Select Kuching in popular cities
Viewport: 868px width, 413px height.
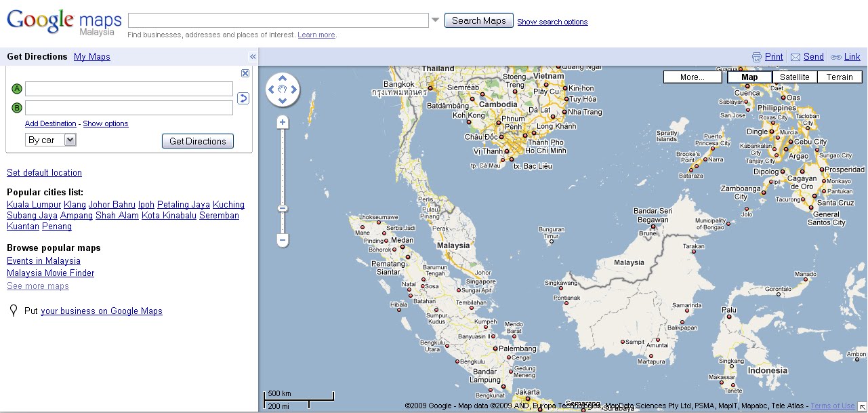(228, 205)
